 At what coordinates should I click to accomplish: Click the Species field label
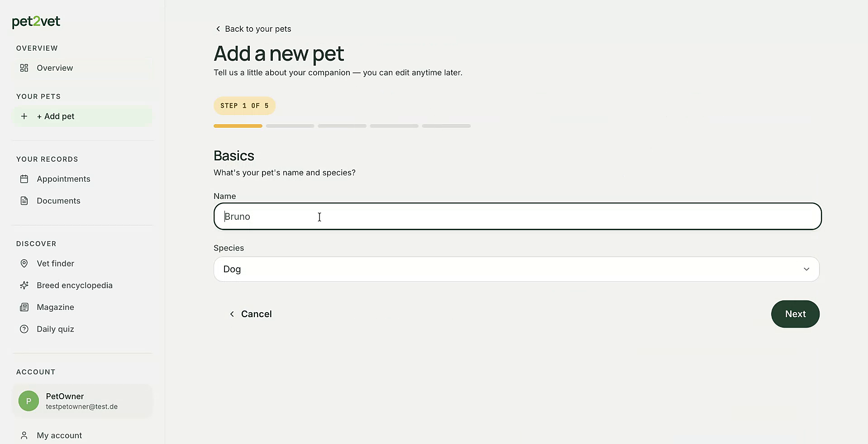point(229,248)
